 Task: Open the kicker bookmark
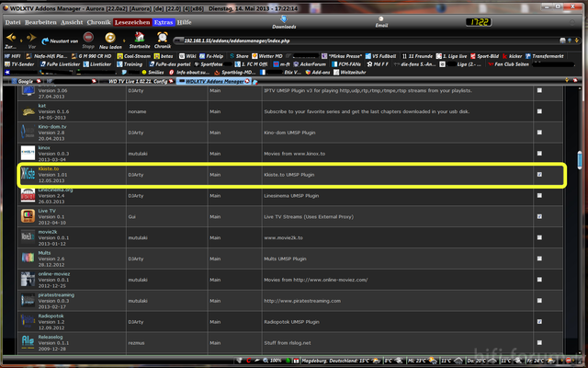513,56
